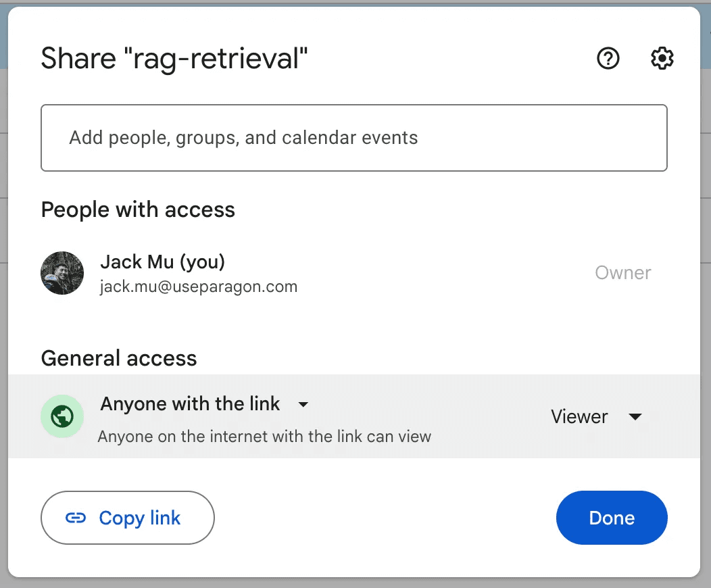Click the empty area between Copy link and Done
The image size is (711, 588).
(385, 518)
